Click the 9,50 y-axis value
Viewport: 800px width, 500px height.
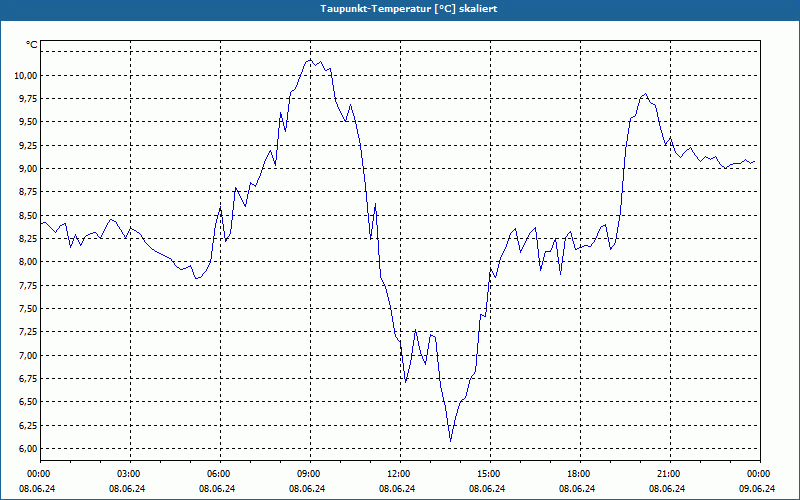click(27, 122)
